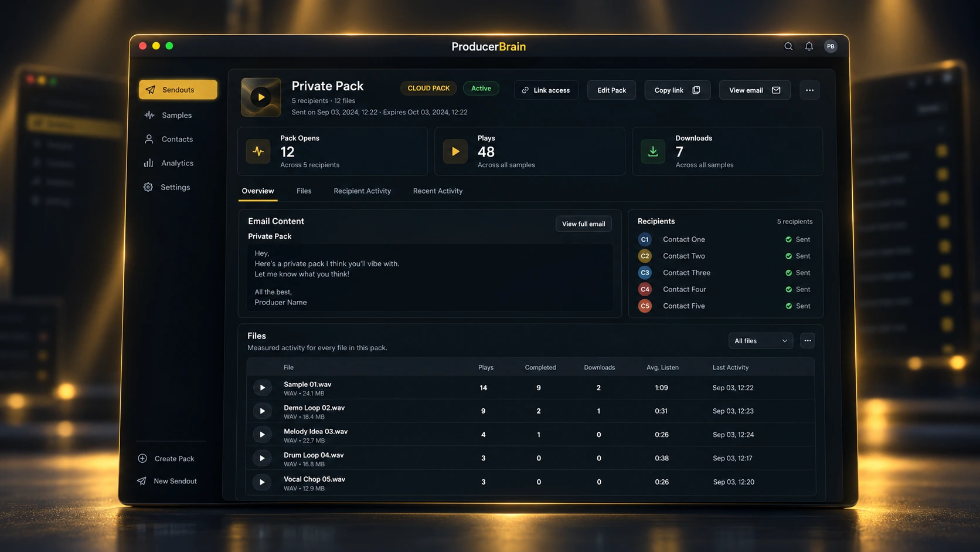Screen dimensions: 980x552
Task: Play Demo Loop 02.wav
Action: point(262,411)
